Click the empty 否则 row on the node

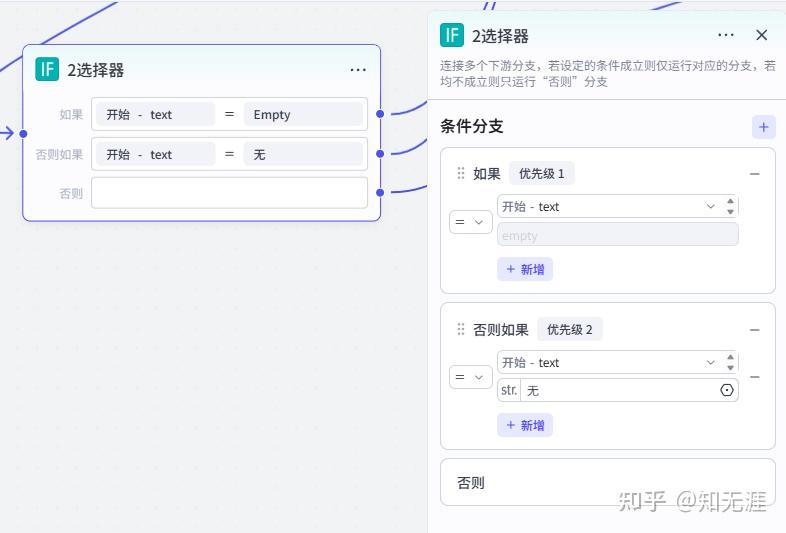click(x=230, y=193)
